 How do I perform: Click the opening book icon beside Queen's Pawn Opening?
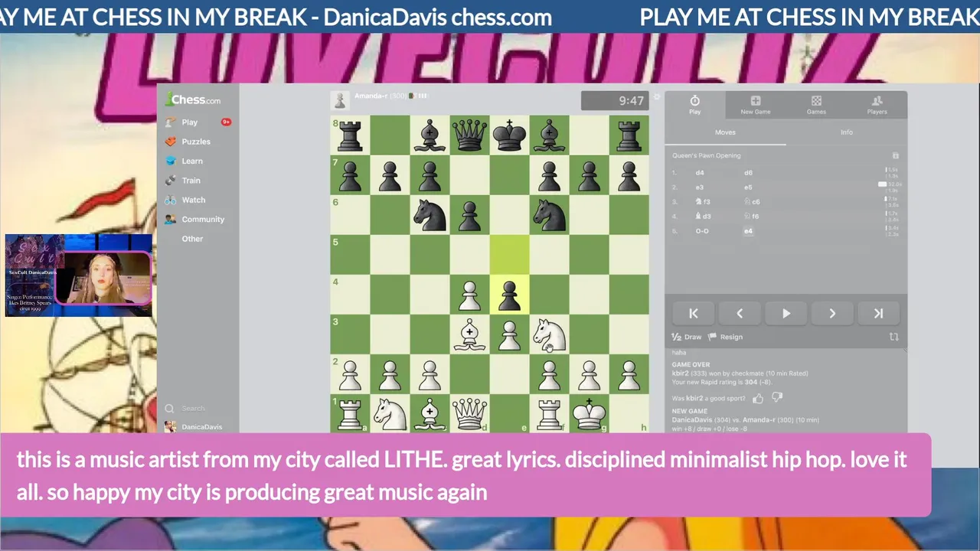point(895,155)
